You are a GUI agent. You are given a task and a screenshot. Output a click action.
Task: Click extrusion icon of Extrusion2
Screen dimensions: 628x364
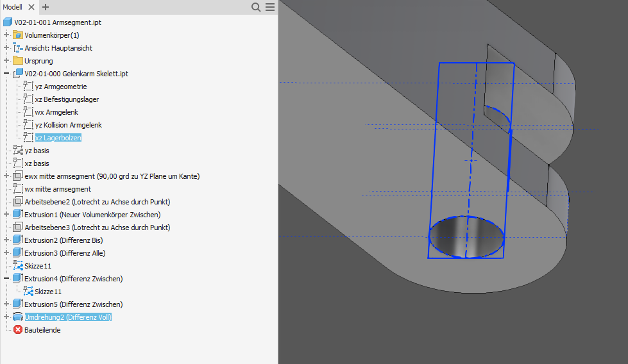17,240
